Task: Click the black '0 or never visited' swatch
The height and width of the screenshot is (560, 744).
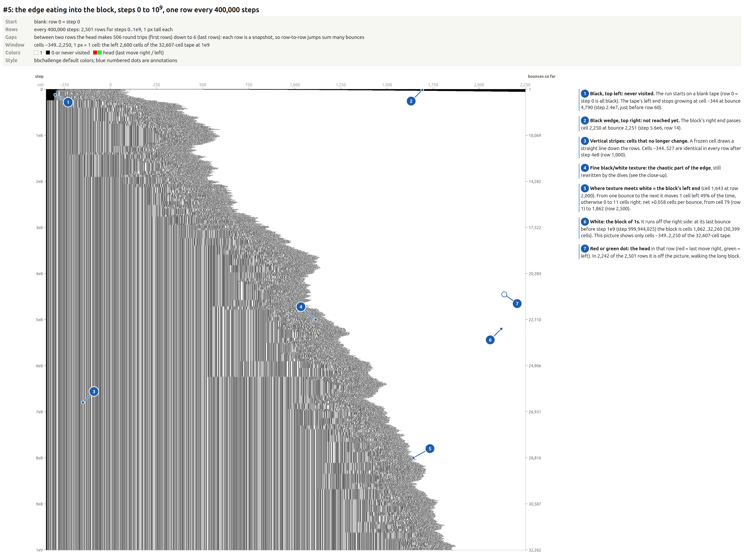Action: coord(48,53)
